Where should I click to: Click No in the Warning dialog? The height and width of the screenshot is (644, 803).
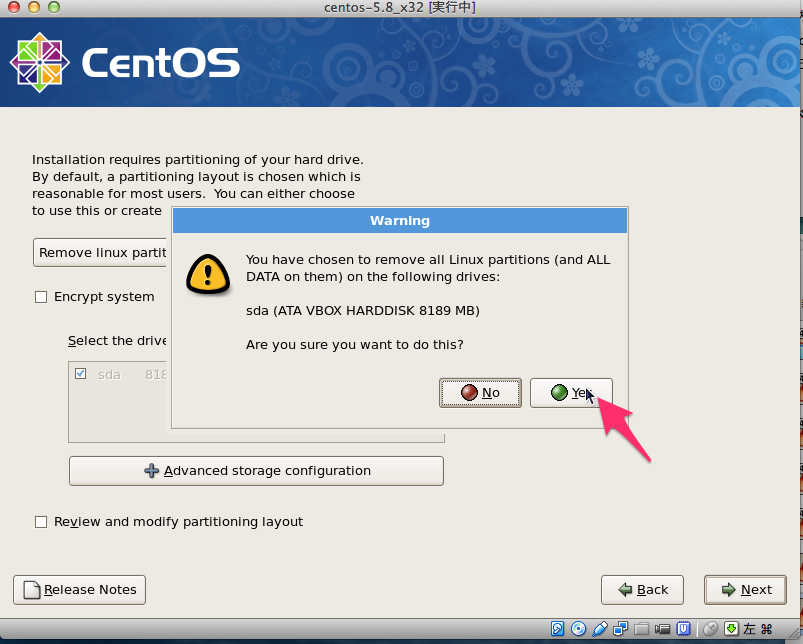(x=480, y=393)
